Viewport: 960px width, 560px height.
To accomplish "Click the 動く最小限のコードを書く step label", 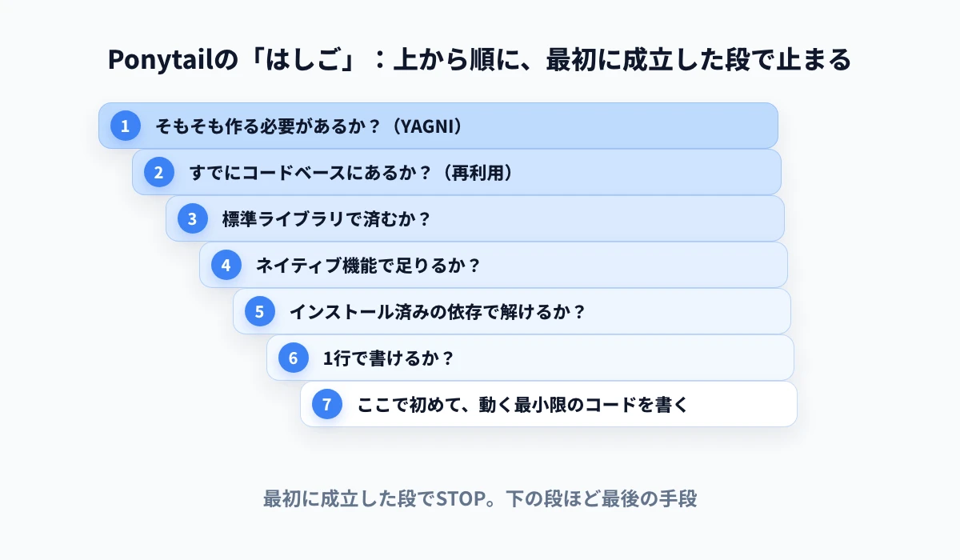I will click(x=522, y=405).
